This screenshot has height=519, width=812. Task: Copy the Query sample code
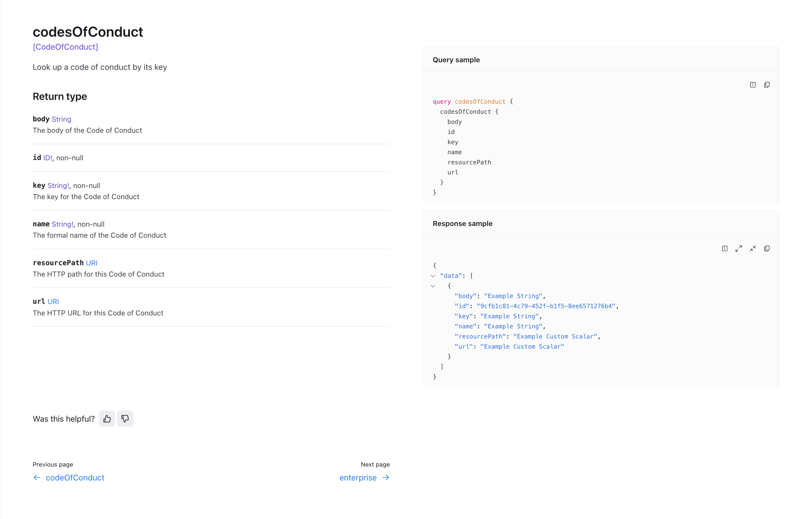pyautogui.click(x=766, y=85)
